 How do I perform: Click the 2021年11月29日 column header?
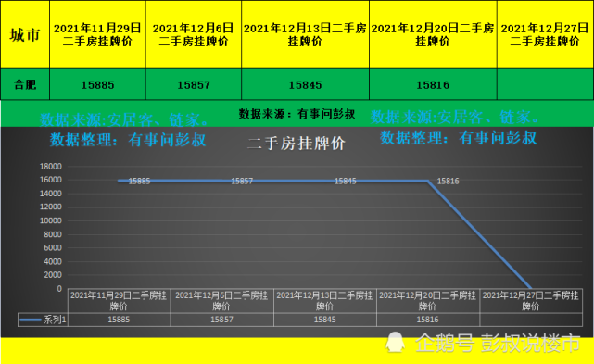[x=97, y=34]
